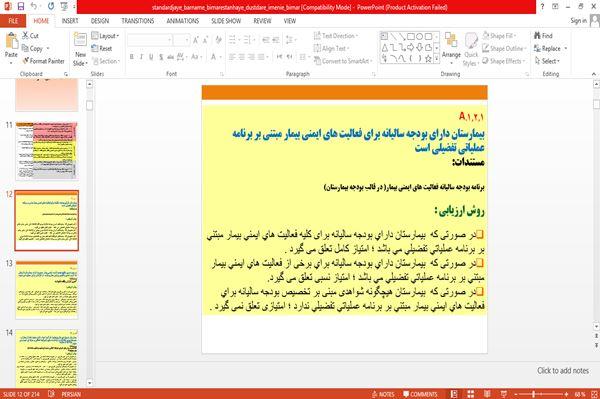Screen dimensions: 600x399
Task: Open the Line Spacing dropdown
Action: click(291, 40)
